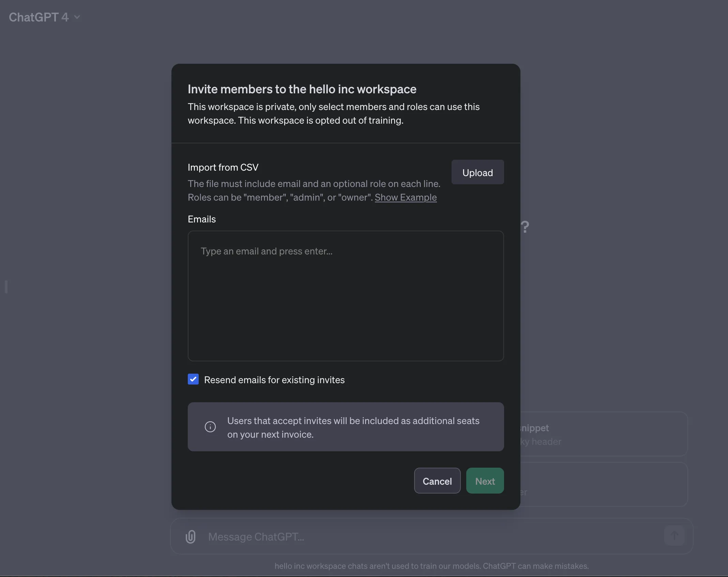Focus the Emails entry text area
This screenshot has width=728, height=577.
346,296
